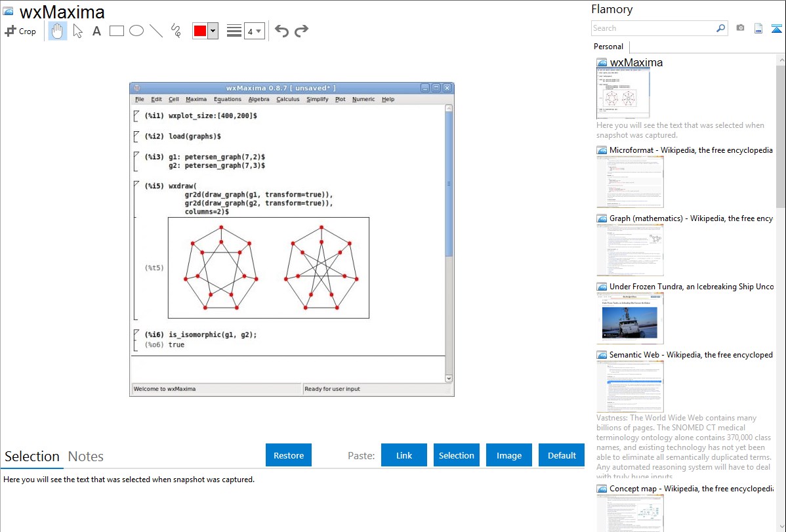The height and width of the screenshot is (532, 786).
Task: Click the sidebar scrollbar up arrow
Action: click(x=781, y=60)
